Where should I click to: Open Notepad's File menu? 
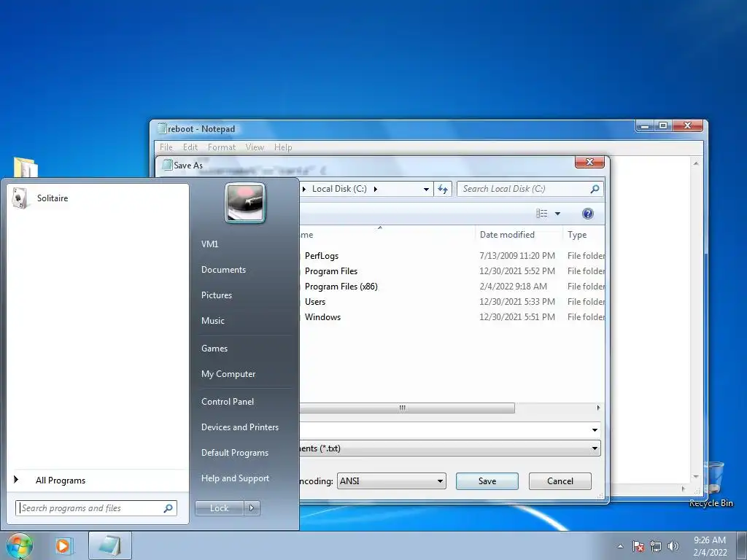tap(166, 147)
